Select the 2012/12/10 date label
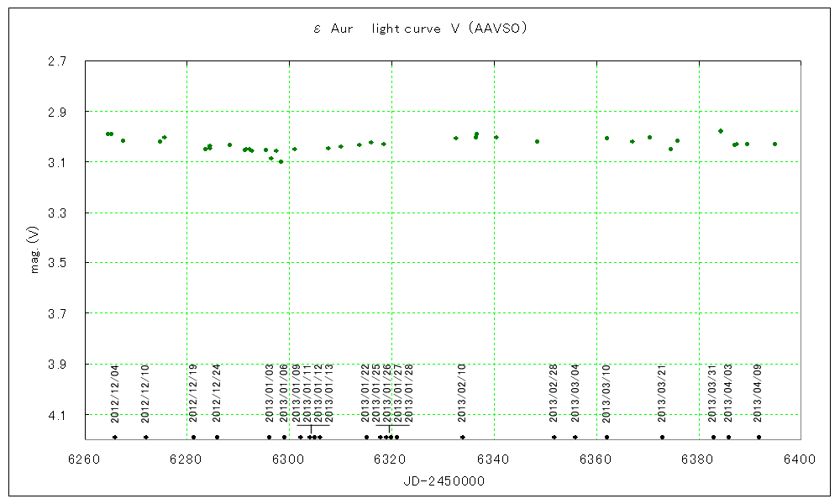This screenshot has width=840, height=504. [145, 393]
